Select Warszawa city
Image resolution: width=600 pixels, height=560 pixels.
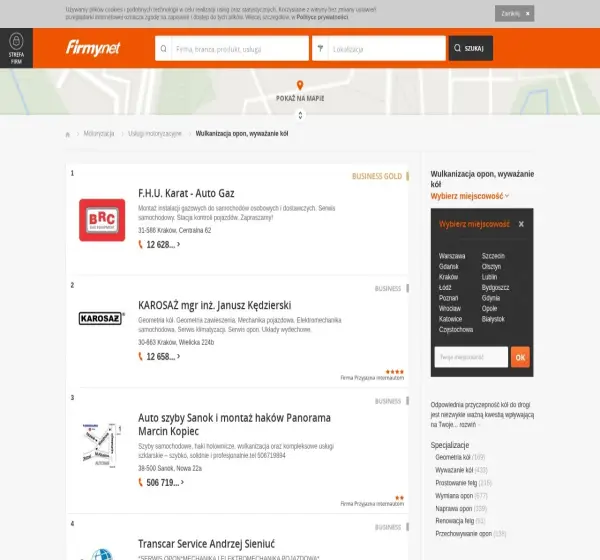pyautogui.click(x=452, y=256)
